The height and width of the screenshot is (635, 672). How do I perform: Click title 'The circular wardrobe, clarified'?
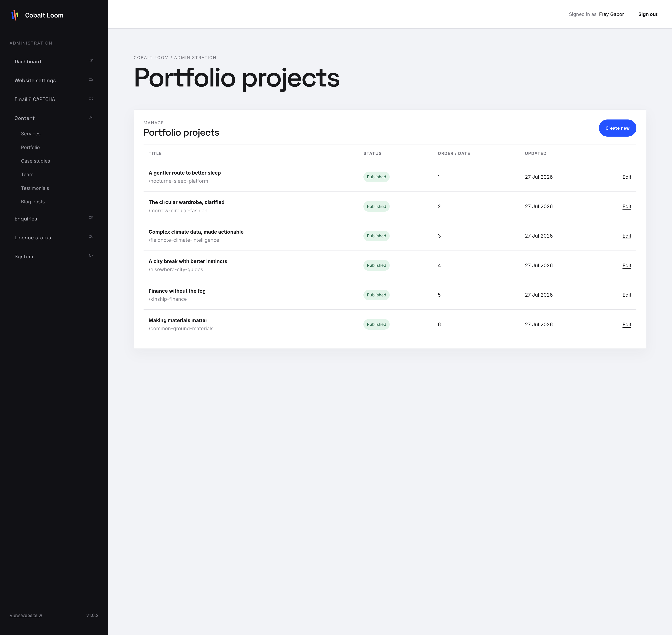186,202
